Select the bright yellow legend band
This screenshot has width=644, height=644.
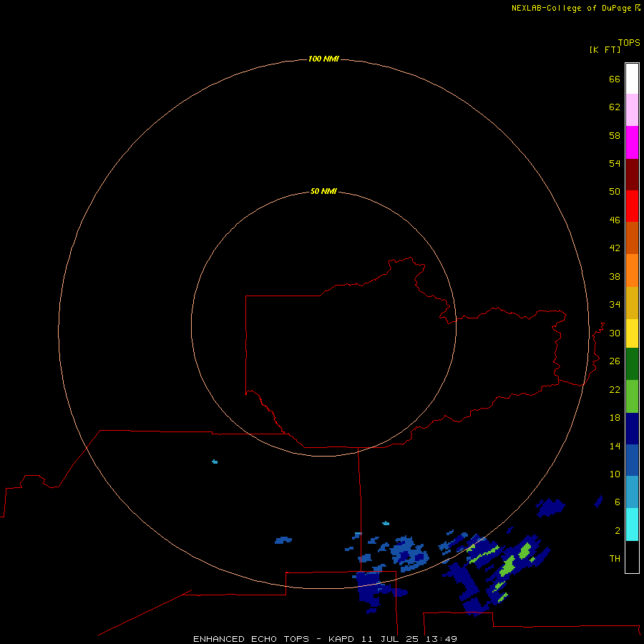point(632,333)
